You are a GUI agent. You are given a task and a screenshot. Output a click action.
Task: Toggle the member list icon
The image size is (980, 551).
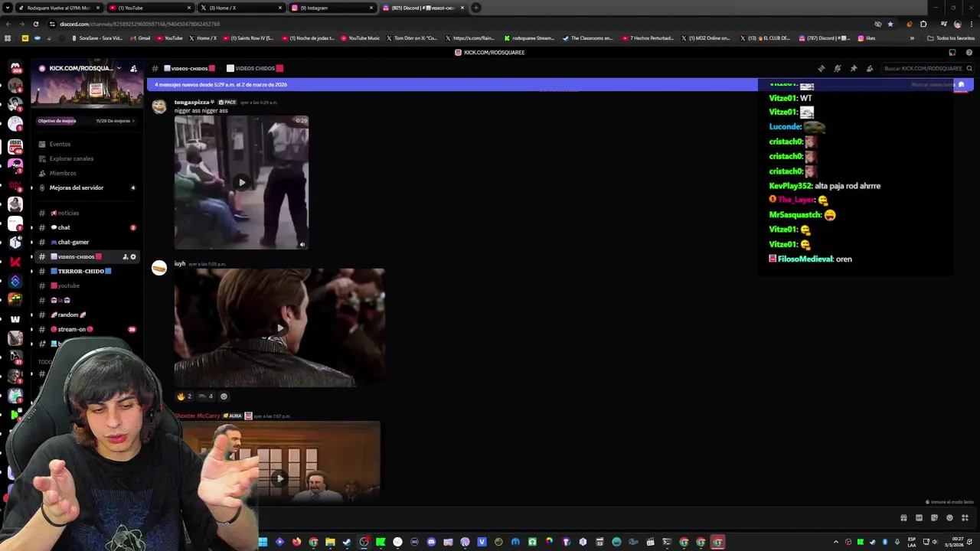(x=870, y=68)
